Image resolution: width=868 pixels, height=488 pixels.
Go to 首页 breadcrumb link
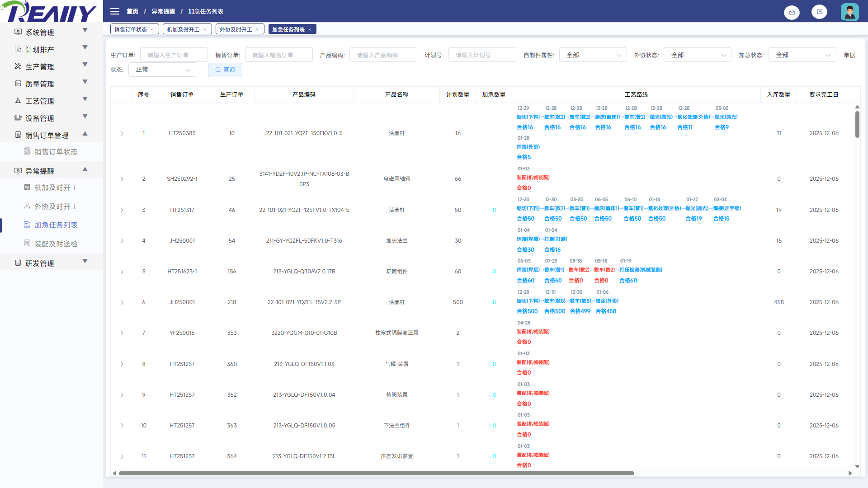coord(132,11)
